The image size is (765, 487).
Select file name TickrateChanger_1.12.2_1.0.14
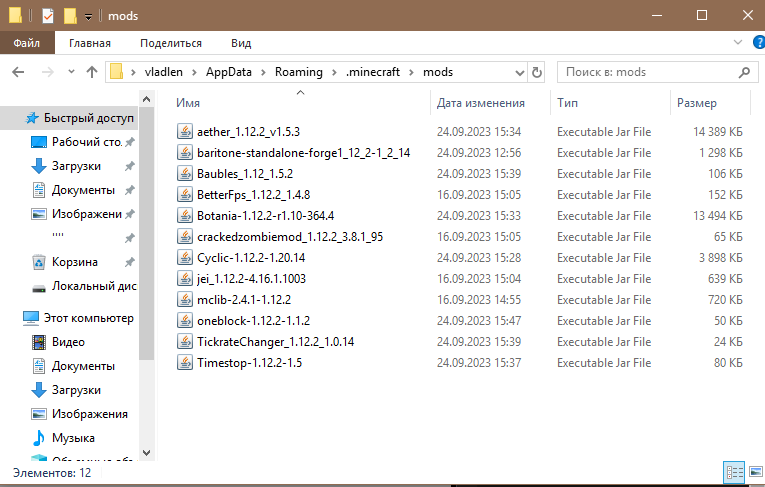[x=275, y=342]
